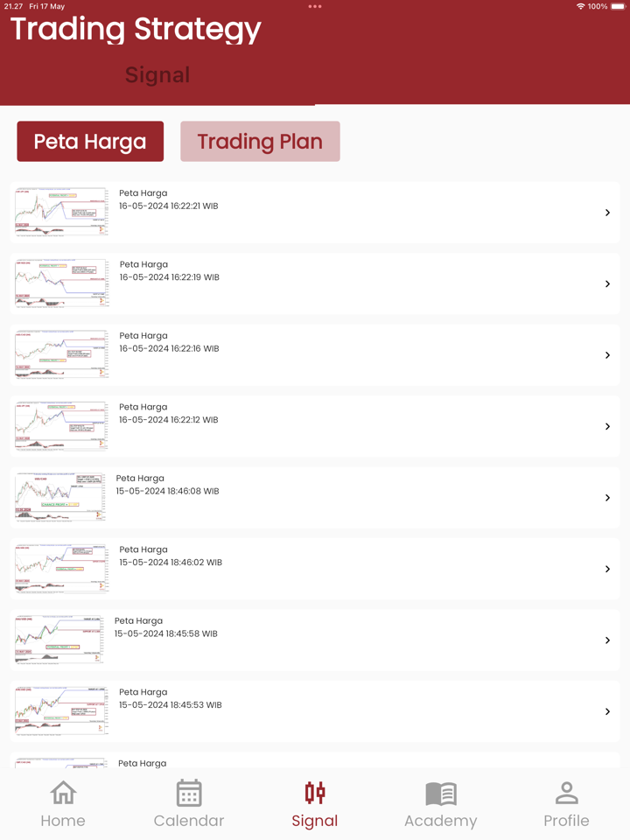This screenshot has height=840, width=630.
Task: Switch to the Trading Plan tab
Action: pyautogui.click(x=260, y=142)
